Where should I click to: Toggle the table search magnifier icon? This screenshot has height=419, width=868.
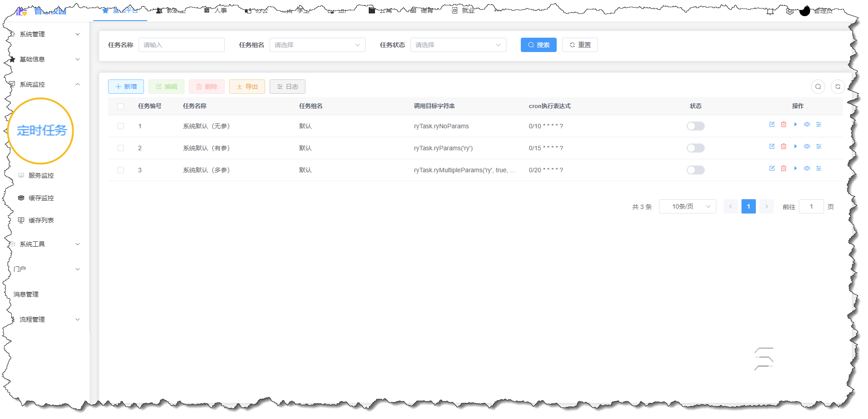coord(818,87)
